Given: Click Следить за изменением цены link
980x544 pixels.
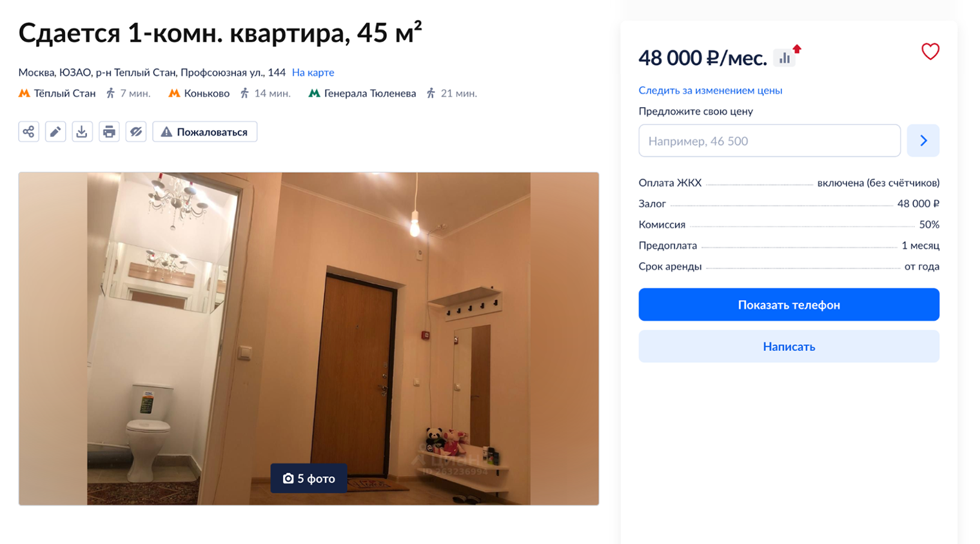Looking at the screenshot, I should click(710, 90).
